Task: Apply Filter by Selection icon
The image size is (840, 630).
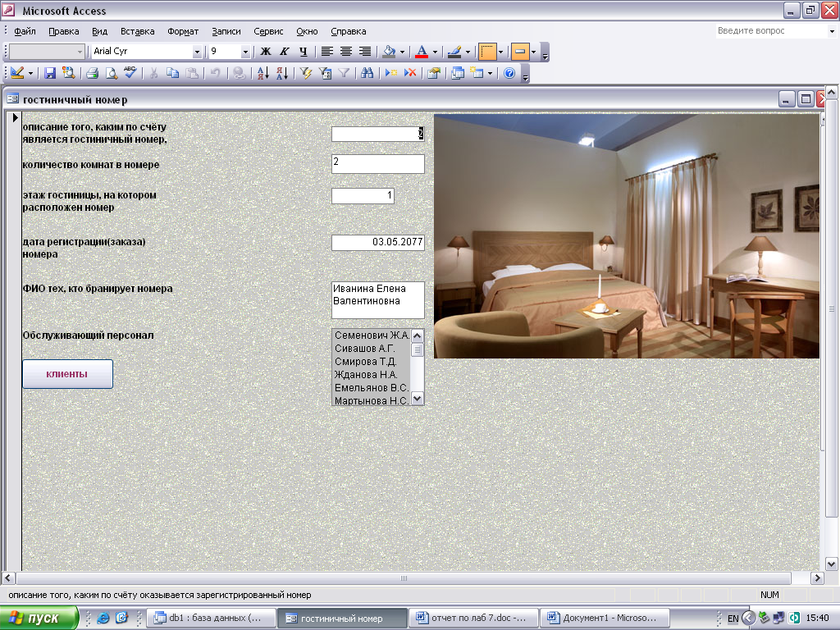Action: (306, 73)
